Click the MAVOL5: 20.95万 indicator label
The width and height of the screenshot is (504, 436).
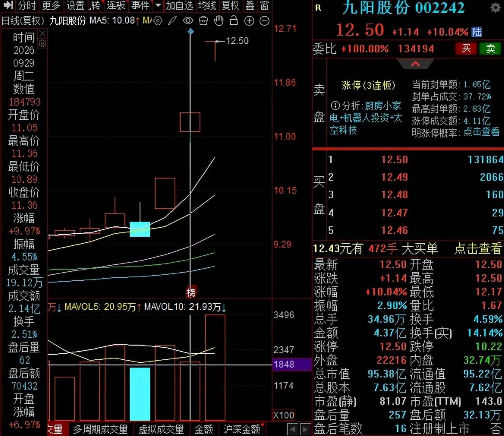(x=100, y=307)
